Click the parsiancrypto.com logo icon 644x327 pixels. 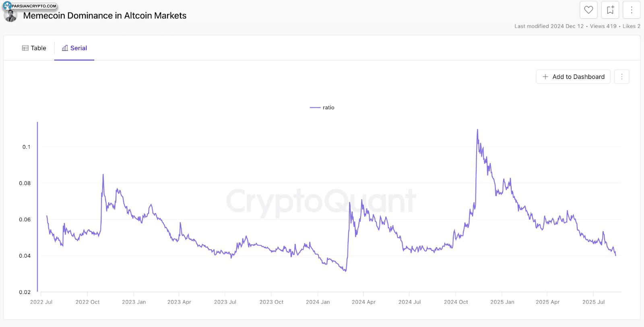(x=7, y=6)
